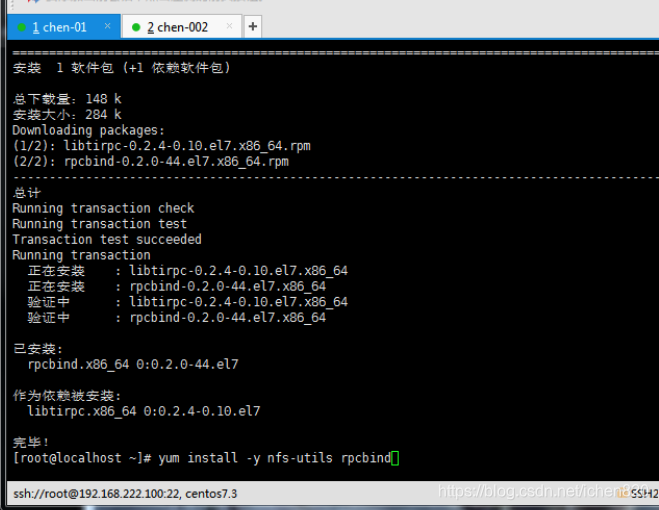Click 'libtirpc.x86_64 0:0.2.4-0.10.el7' dependency entry
The image size is (659, 510).
(144, 411)
